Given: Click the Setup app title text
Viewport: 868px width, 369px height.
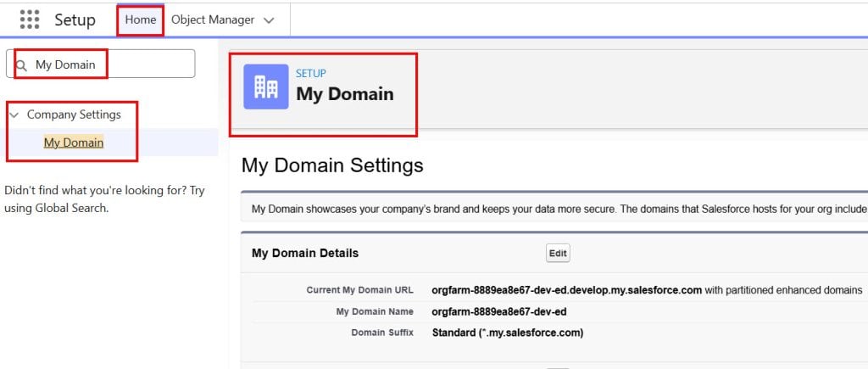Looking at the screenshot, I should [x=75, y=20].
